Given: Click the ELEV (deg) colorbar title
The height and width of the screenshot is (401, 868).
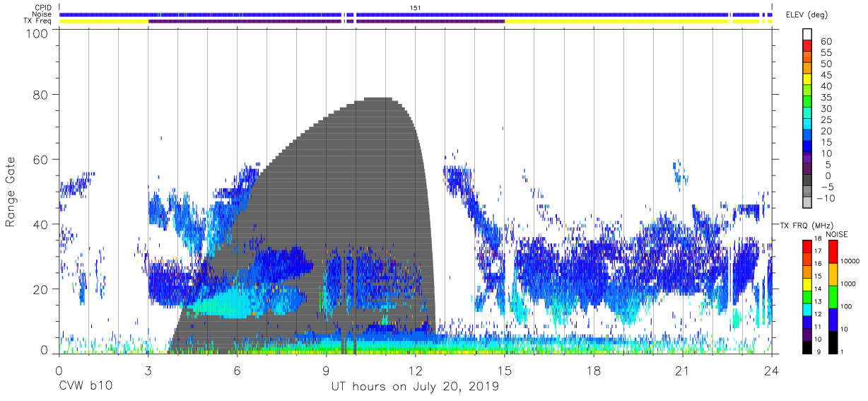Looking at the screenshot, I should (x=807, y=15).
